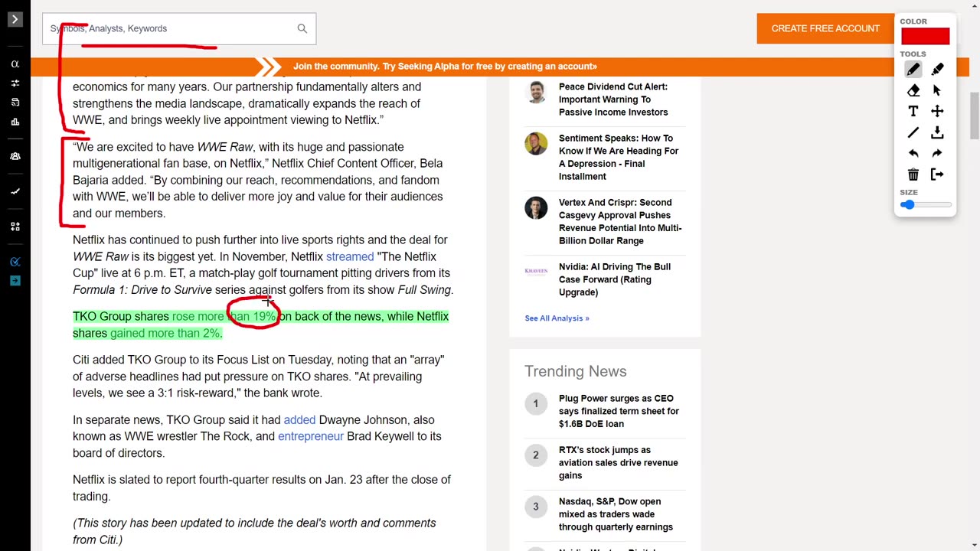Click the news feed cast icon in sidebar
Image resolution: width=980 pixels, height=551 pixels.
point(15,103)
